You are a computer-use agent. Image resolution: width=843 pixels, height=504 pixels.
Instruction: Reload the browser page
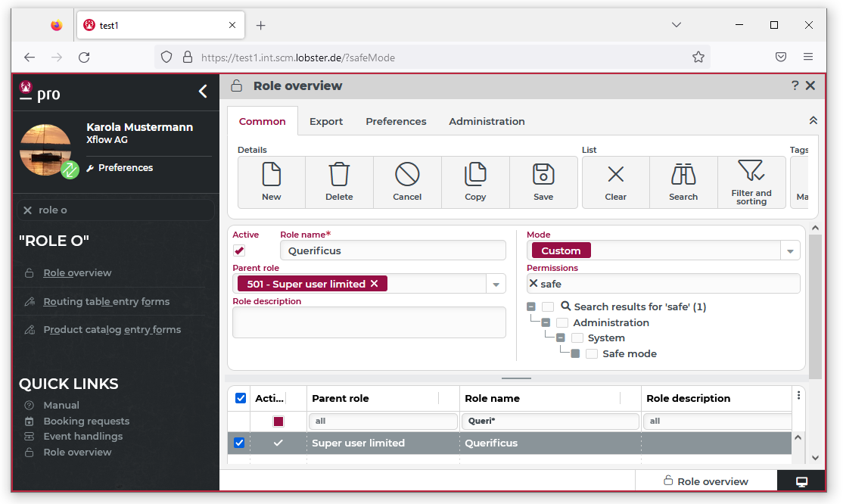pyautogui.click(x=85, y=57)
